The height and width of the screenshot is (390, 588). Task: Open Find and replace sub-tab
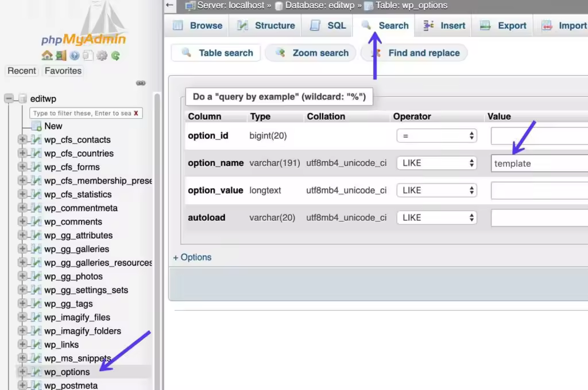[415, 53]
